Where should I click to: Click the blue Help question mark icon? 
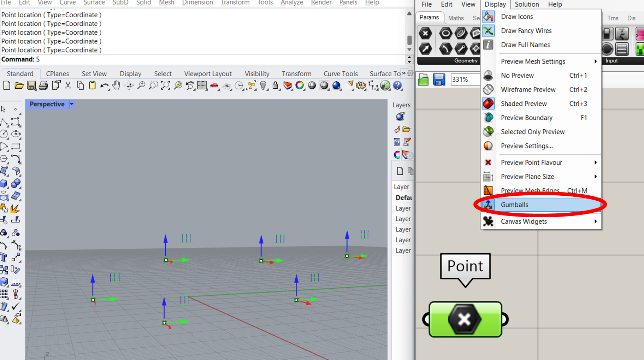397,85
